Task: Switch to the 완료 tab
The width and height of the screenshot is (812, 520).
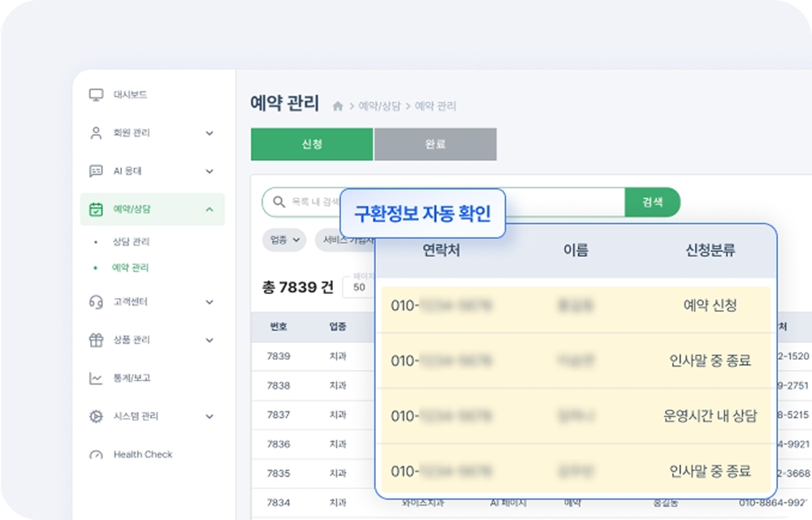Action: pyautogui.click(x=435, y=145)
